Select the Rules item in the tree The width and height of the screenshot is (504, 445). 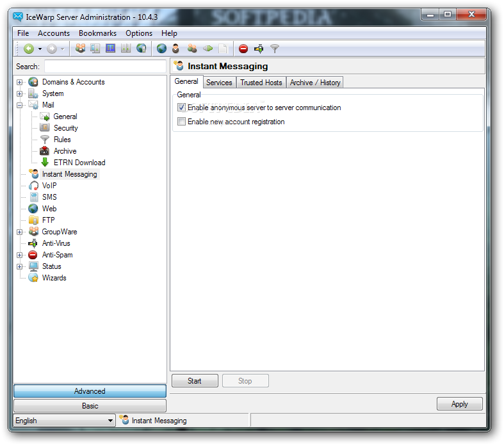click(x=62, y=140)
